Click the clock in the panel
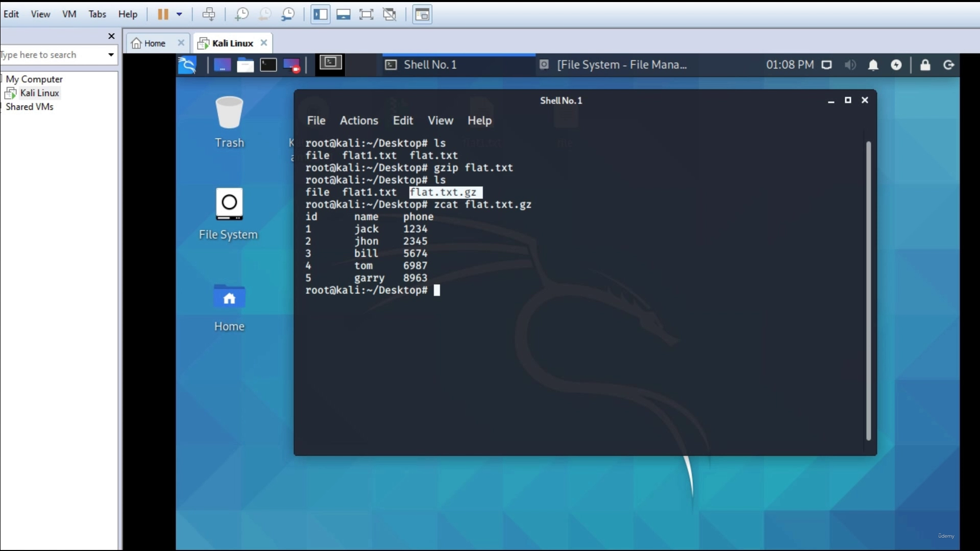 point(790,65)
